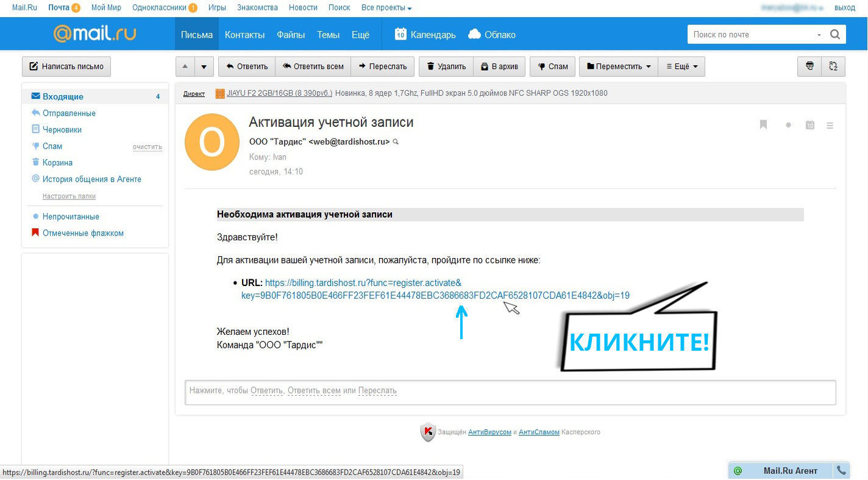This screenshot has height=480, width=868.
Task: Click the small magnifier next to the sender address
Action: (x=396, y=141)
